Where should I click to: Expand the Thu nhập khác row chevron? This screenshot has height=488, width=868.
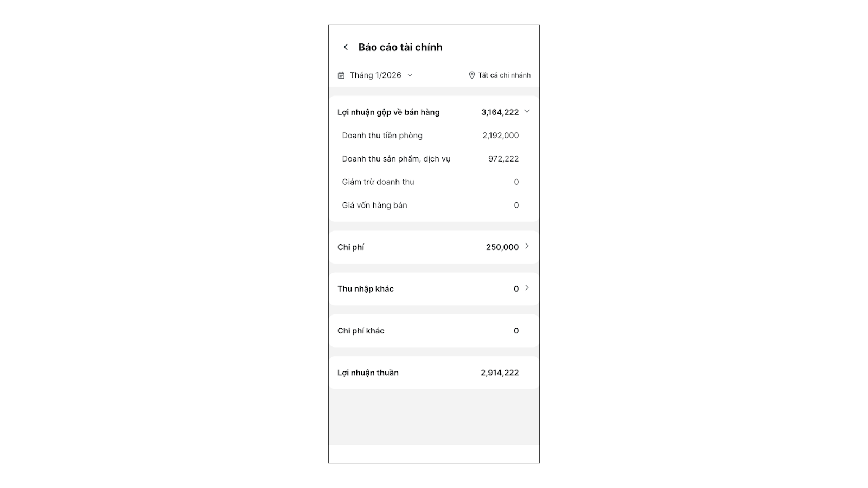coord(527,288)
